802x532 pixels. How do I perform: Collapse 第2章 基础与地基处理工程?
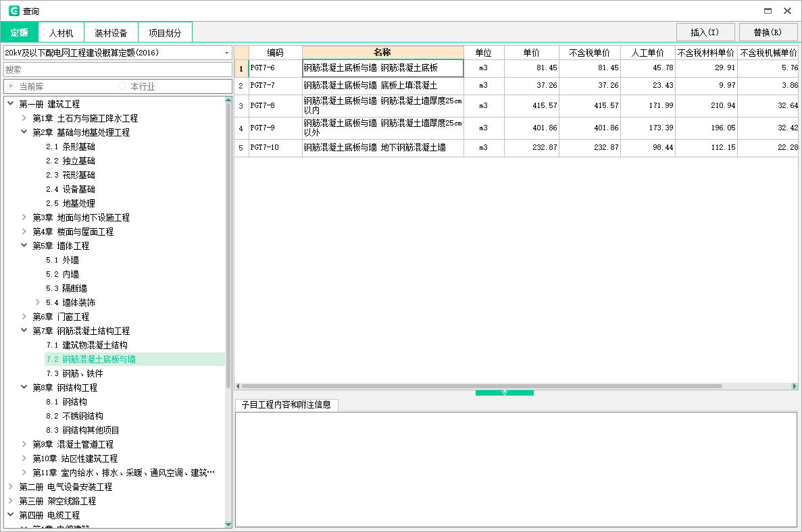click(x=24, y=132)
